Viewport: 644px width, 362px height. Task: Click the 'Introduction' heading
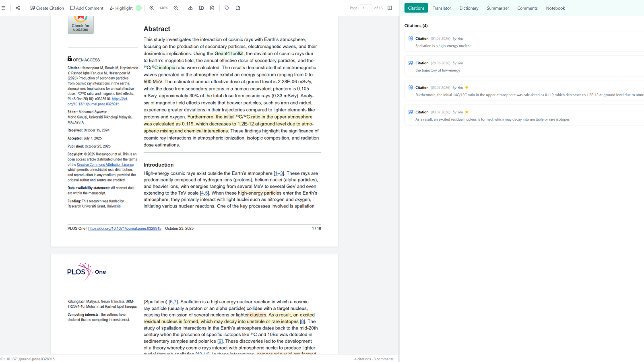point(159,165)
